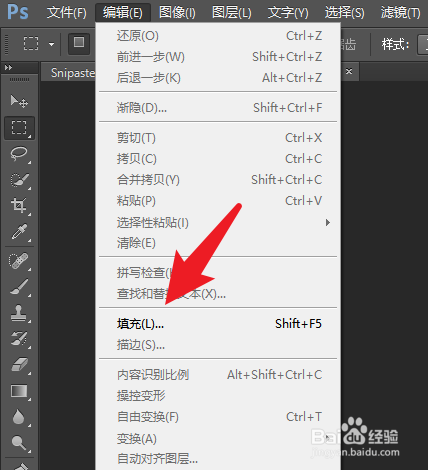Choose 描边(S)... menu entry
The height and width of the screenshot is (470, 428).
[x=219, y=345]
